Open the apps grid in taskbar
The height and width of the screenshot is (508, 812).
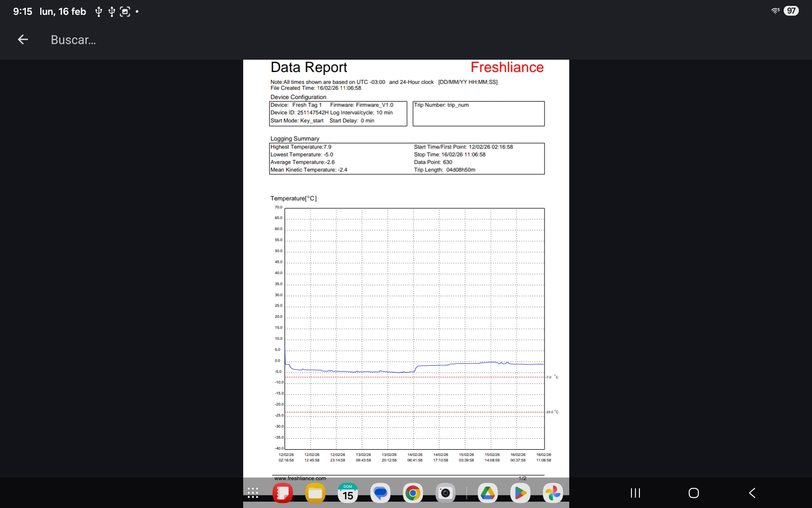tap(253, 493)
